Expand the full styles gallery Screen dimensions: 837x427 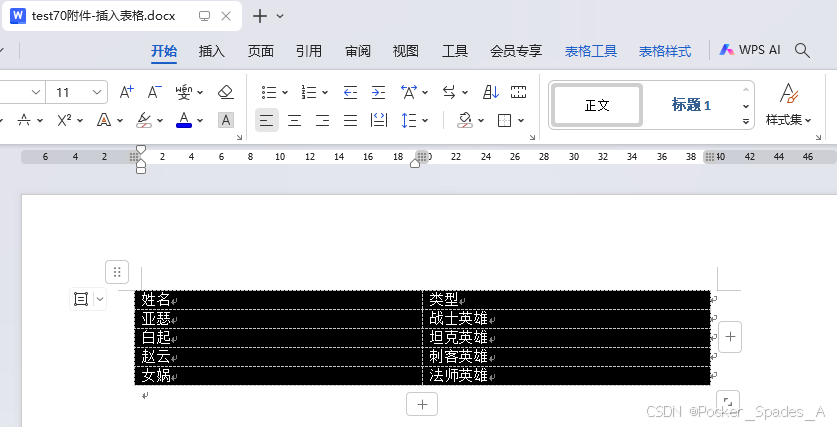746,122
